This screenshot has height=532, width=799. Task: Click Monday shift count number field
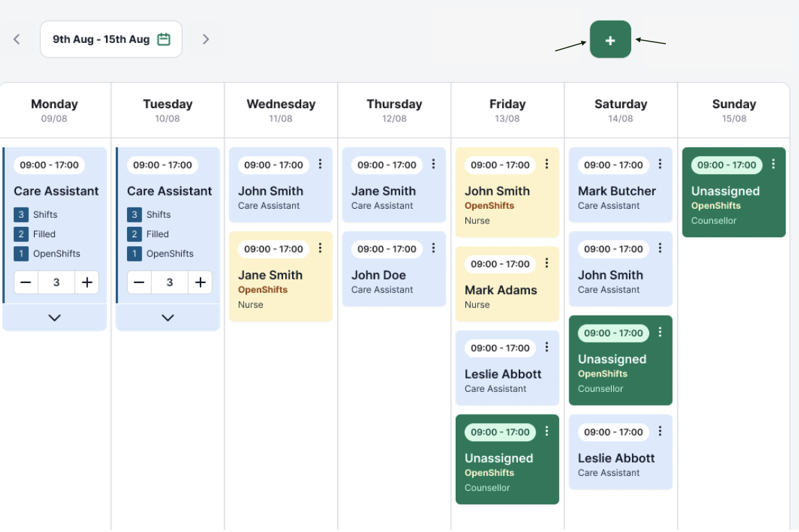56,282
